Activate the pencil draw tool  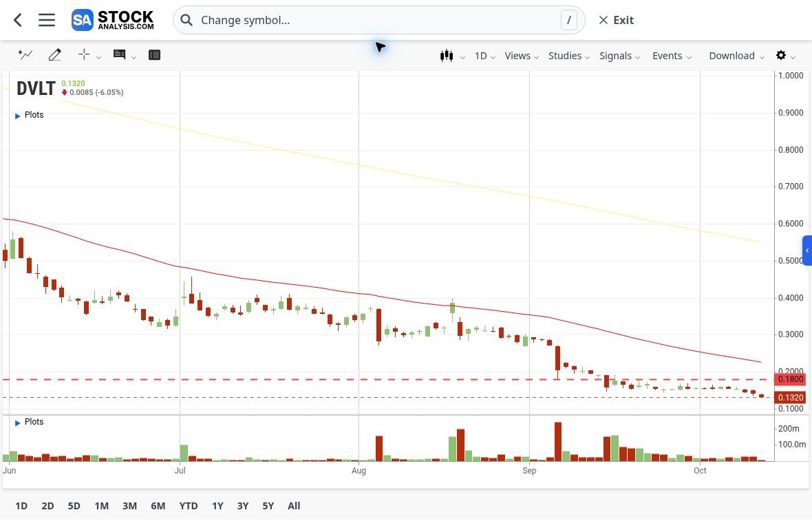(55, 54)
